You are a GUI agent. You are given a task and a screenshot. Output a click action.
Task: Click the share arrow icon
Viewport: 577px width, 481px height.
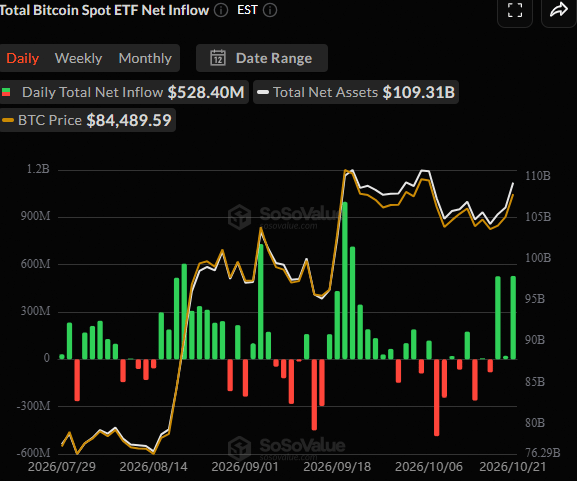coord(559,11)
